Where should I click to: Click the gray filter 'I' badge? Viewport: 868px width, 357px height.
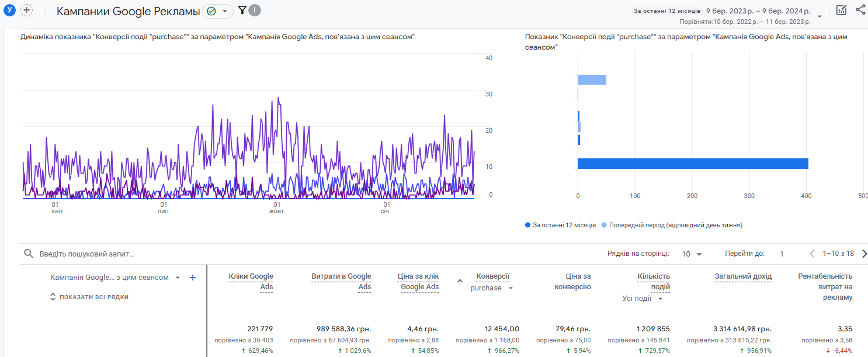(x=255, y=10)
